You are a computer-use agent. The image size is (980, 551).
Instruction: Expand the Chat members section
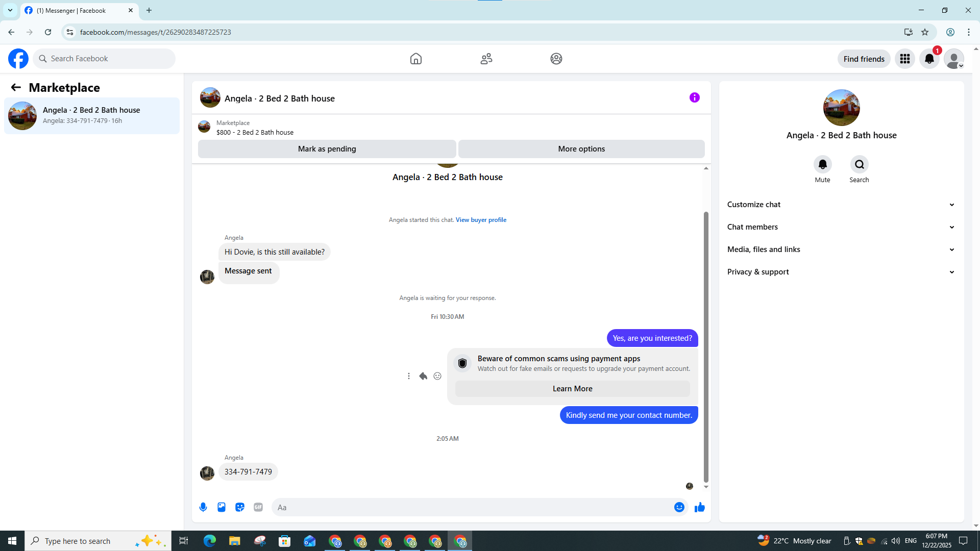coord(841,227)
